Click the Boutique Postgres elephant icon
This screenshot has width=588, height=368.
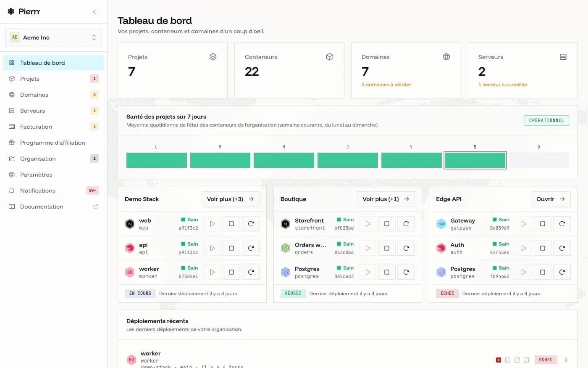[x=286, y=272]
